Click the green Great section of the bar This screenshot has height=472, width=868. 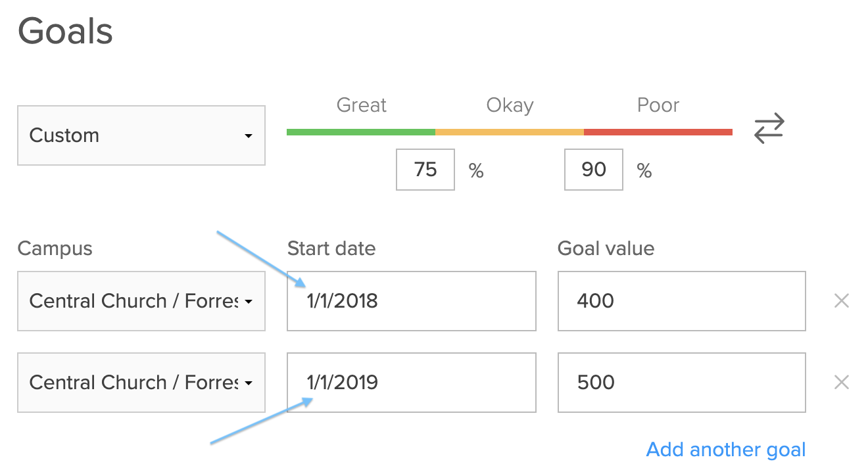coord(360,131)
